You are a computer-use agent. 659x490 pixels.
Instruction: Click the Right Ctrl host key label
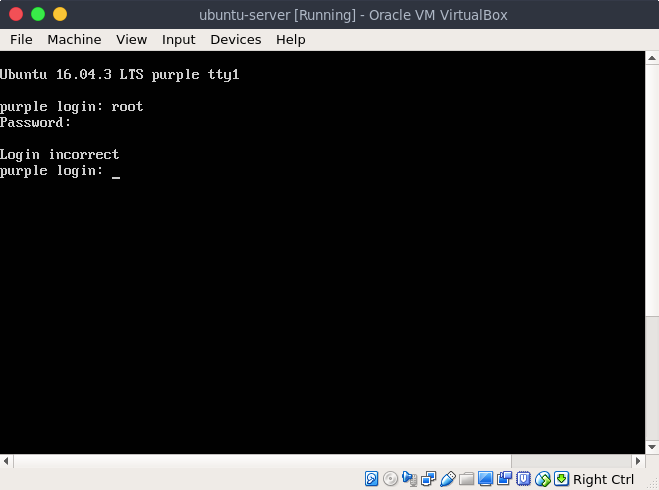603,479
